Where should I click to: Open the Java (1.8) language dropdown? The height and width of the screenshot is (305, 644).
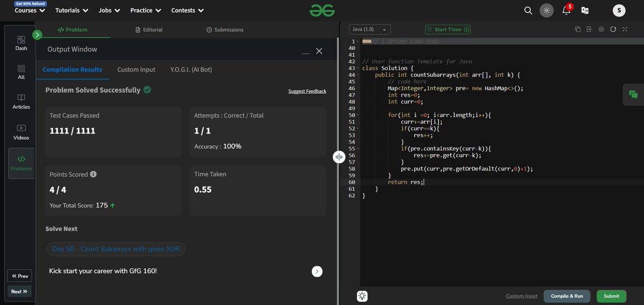(370, 29)
